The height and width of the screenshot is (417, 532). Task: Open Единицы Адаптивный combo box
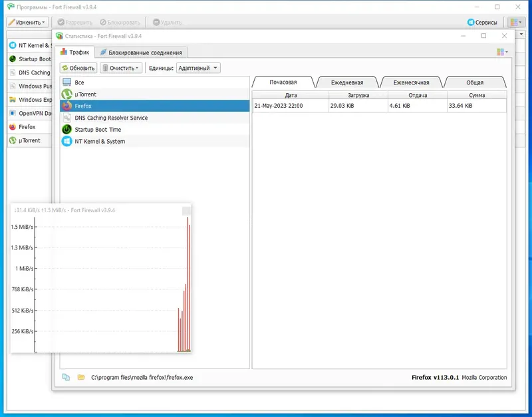tap(198, 68)
